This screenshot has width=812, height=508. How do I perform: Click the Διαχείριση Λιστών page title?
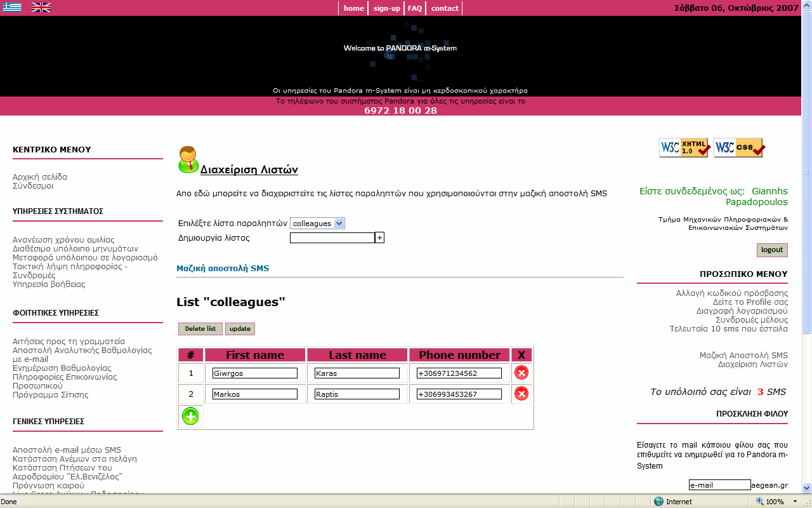coord(249,170)
